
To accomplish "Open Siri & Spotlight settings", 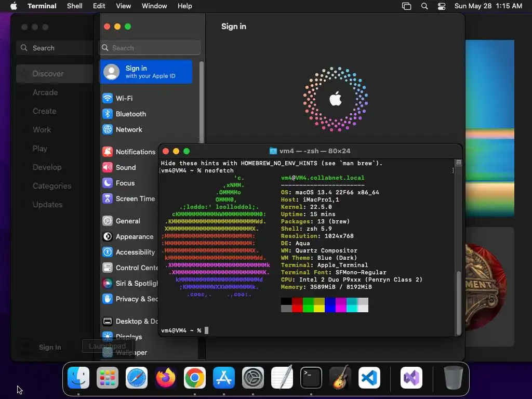I will [x=129, y=283].
